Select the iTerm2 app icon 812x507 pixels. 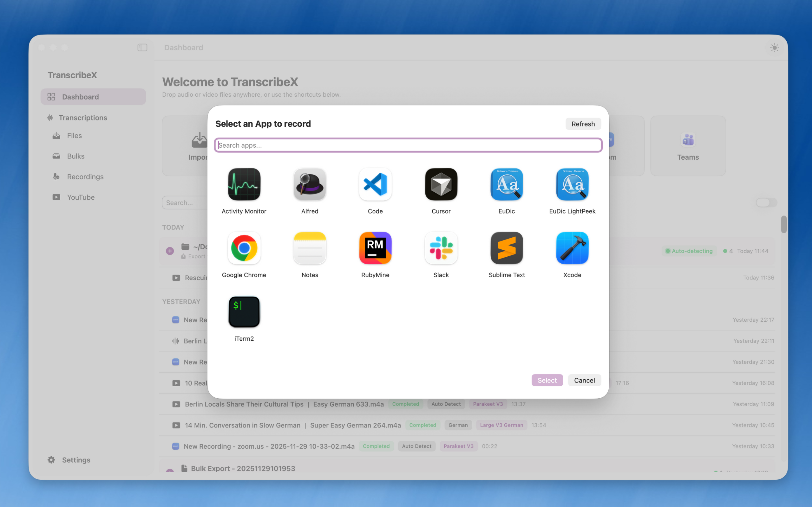point(244,312)
